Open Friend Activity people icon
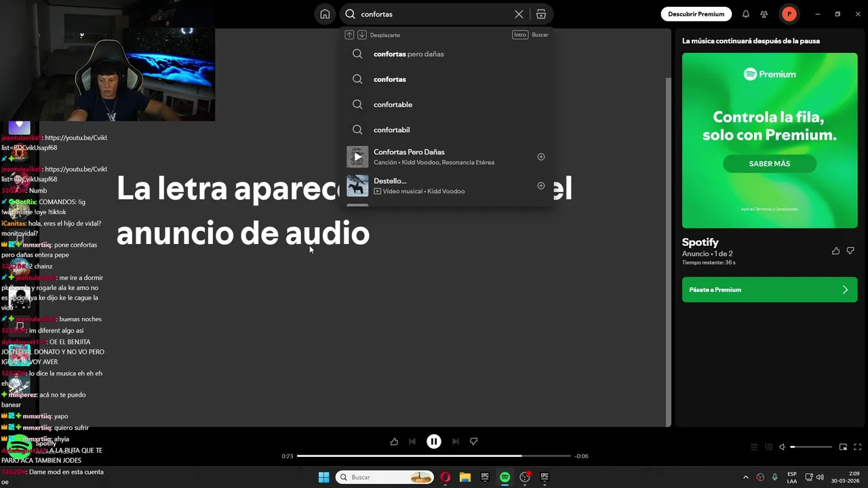The height and width of the screenshot is (488, 868). point(764,14)
